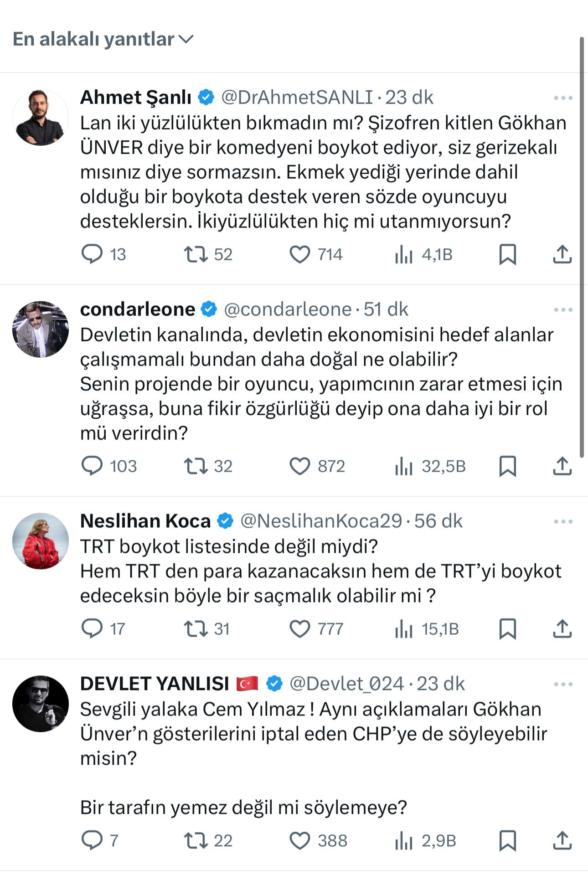Open more options on condarleone's tweet
588x875 pixels.
563,309
